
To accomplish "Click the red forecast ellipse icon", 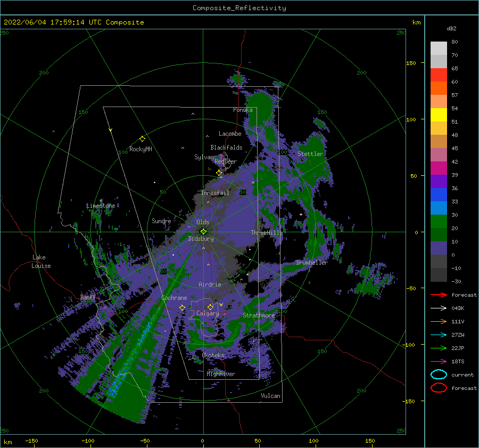I will tap(439, 388).
